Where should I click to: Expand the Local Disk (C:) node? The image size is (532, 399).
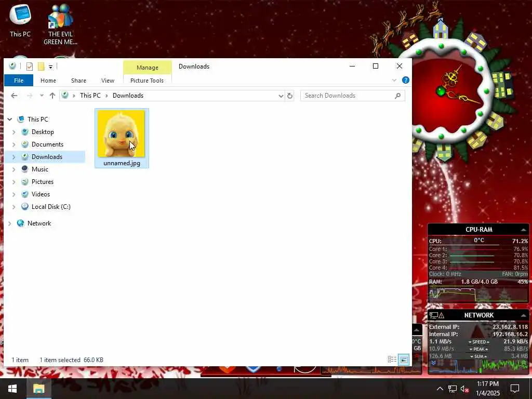pos(14,207)
